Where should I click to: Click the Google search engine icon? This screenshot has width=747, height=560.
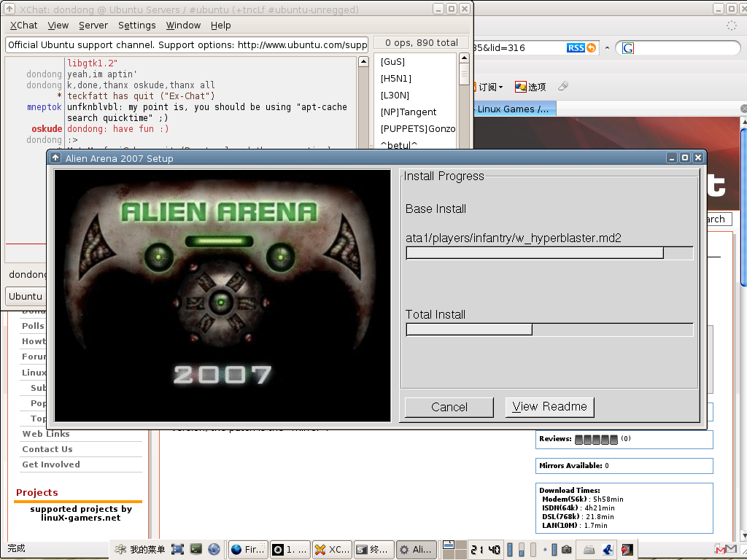[628, 48]
